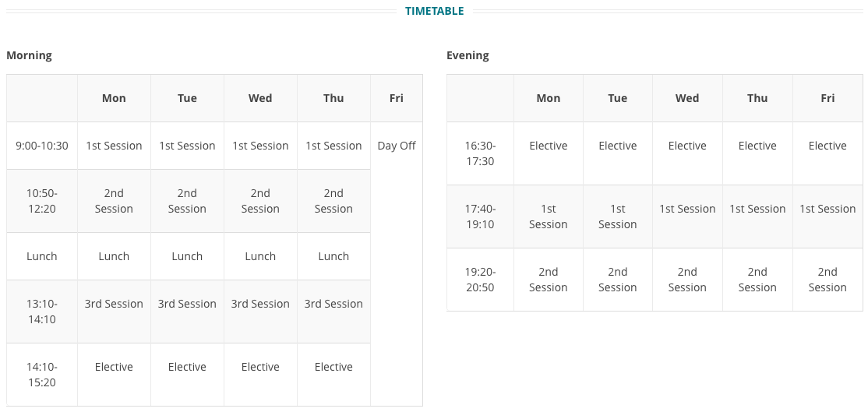Image resolution: width=868 pixels, height=412 pixels.
Task: Click the morning table Wed column header
Action: [x=260, y=98]
